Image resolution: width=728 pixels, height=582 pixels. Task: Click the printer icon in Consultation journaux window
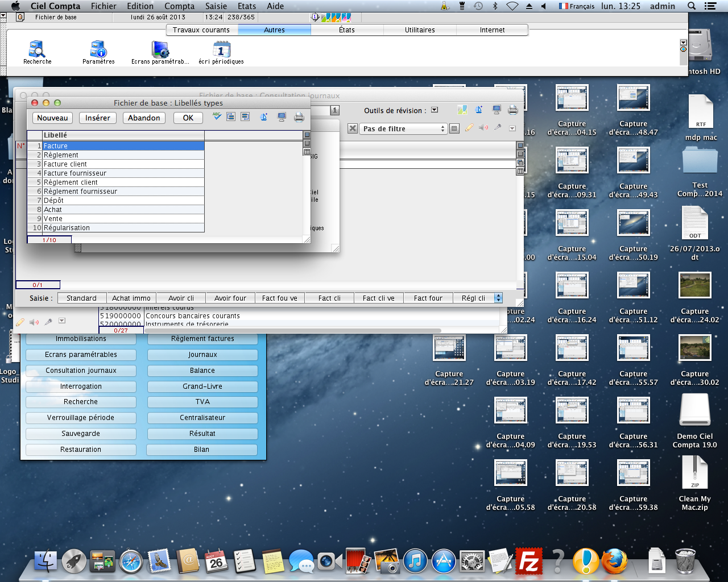point(513,110)
